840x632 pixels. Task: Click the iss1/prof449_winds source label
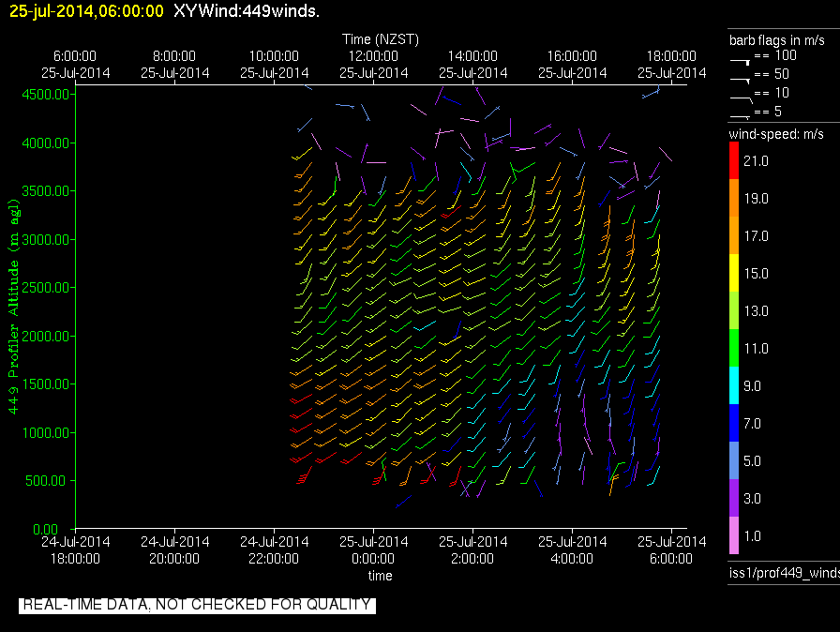coord(784,573)
